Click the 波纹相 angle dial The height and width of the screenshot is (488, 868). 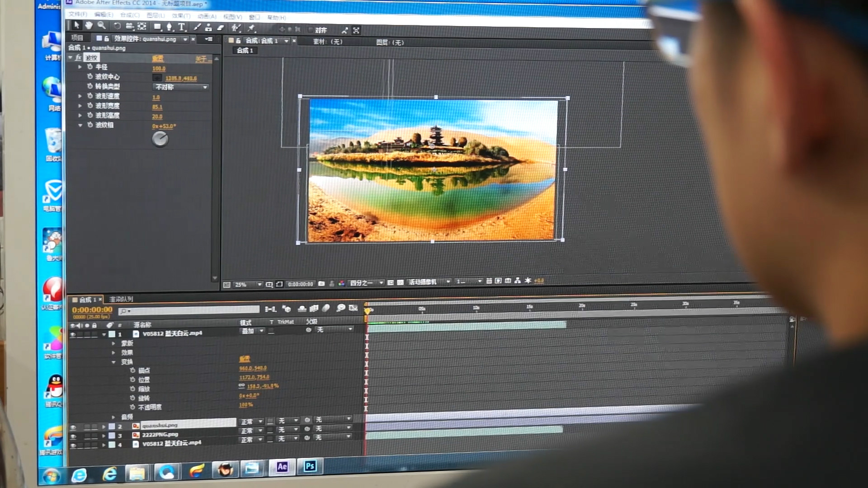pyautogui.click(x=160, y=139)
